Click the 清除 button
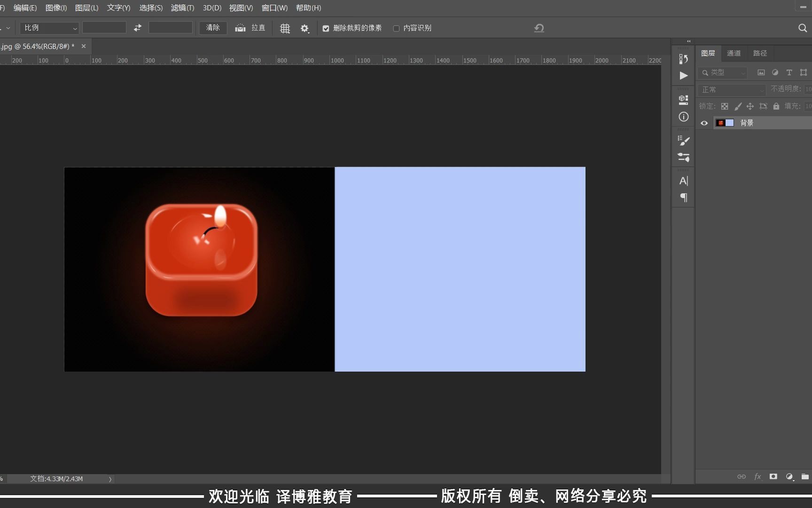This screenshot has width=812, height=508. click(213, 28)
